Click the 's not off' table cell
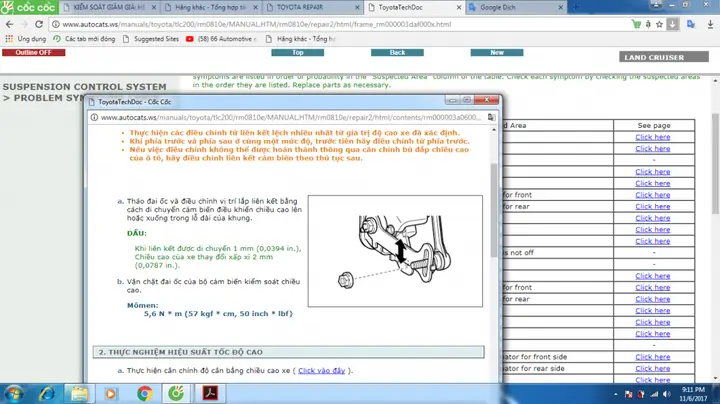 [558, 252]
